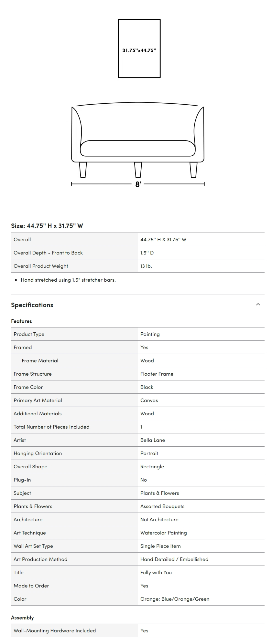Screen dimensions: 272x644
Task: Click the Orange; Blue/Orange/Green color value
Action: point(175,599)
